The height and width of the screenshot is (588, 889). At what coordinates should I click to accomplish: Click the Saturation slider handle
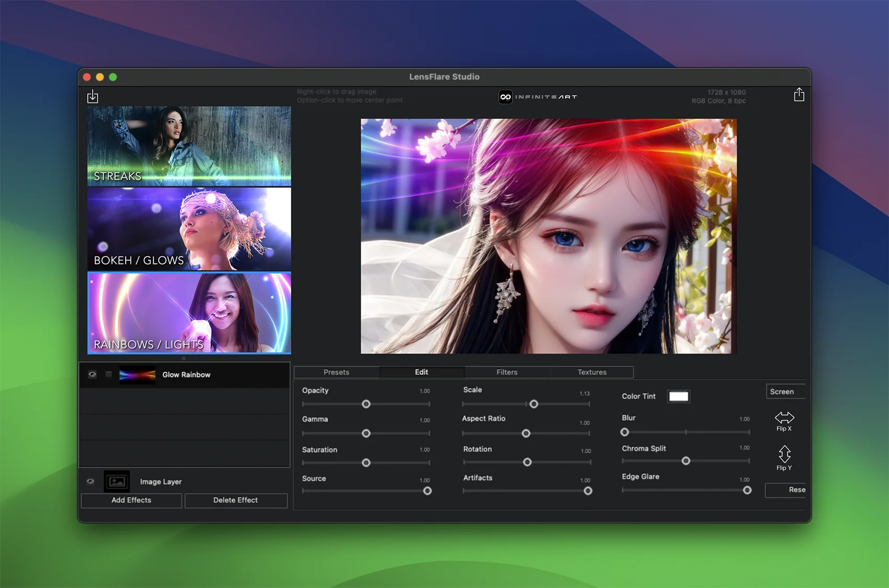point(366,463)
